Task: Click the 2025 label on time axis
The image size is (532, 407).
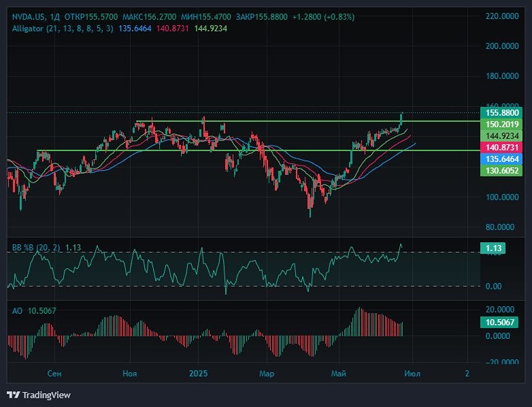Action: tap(198, 374)
